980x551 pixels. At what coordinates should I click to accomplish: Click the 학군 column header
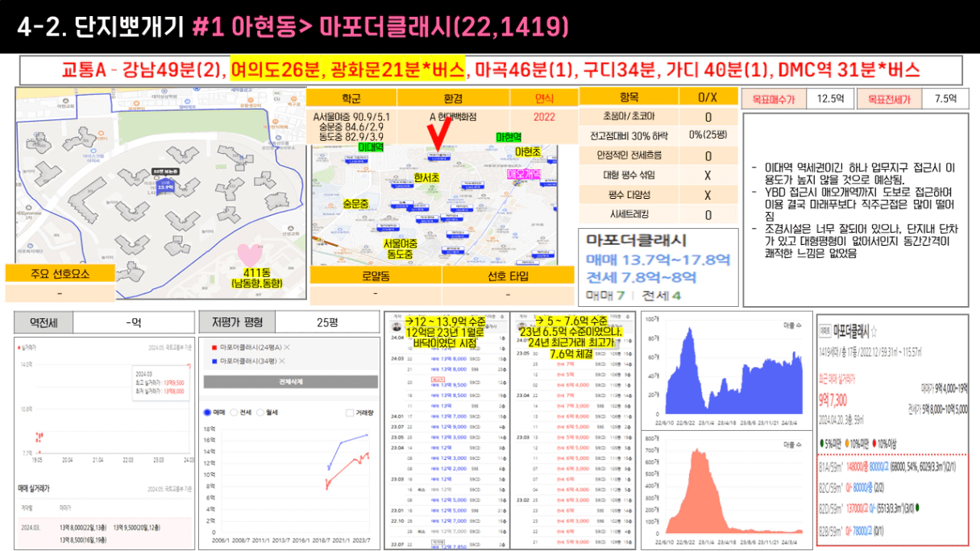351,97
